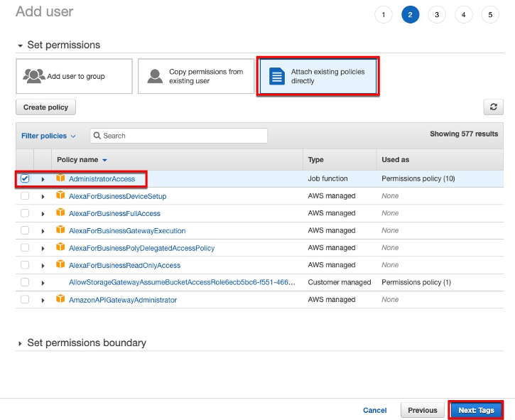The image size is (515, 420).
Task: Check the AlexaForBusinessReadOnlyAccess checkbox
Action: (x=25, y=265)
